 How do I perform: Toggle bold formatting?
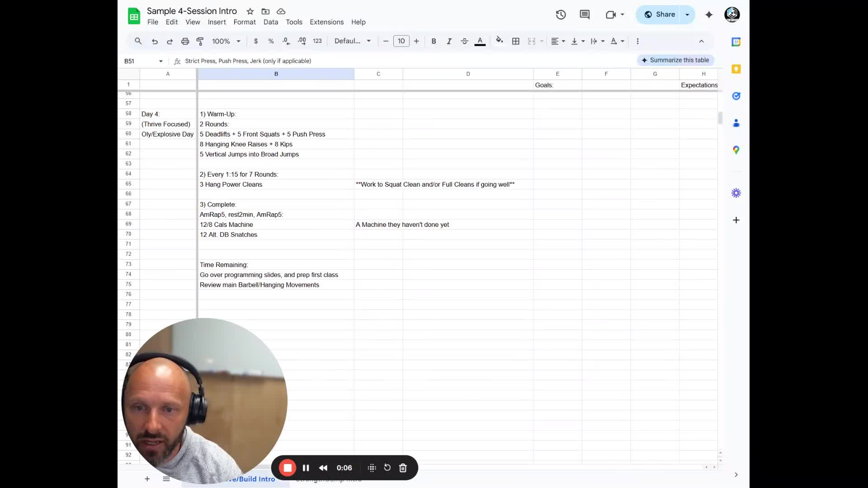(x=434, y=41)
